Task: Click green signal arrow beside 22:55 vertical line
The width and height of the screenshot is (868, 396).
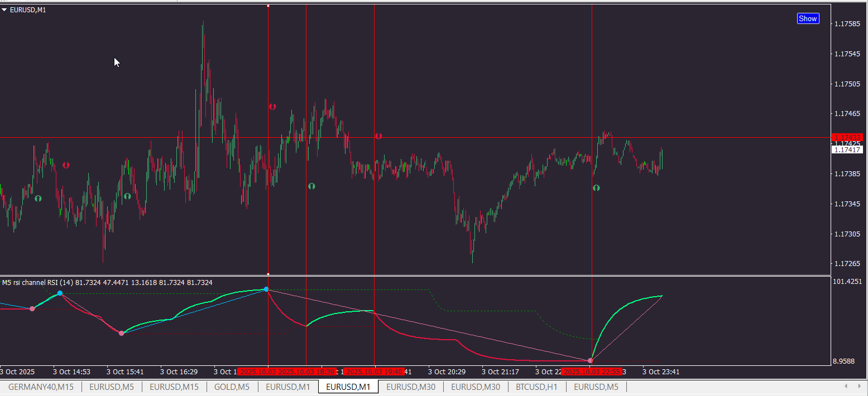Action: 596,188
